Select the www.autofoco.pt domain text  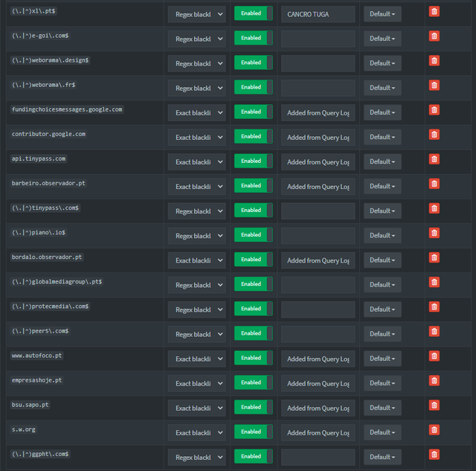[36, 356]
